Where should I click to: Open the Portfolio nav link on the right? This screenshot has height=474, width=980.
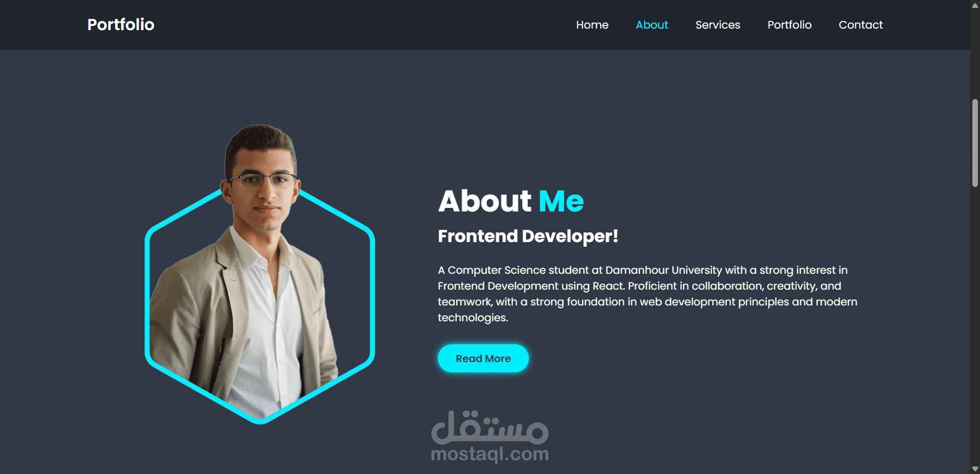(789, 25)
